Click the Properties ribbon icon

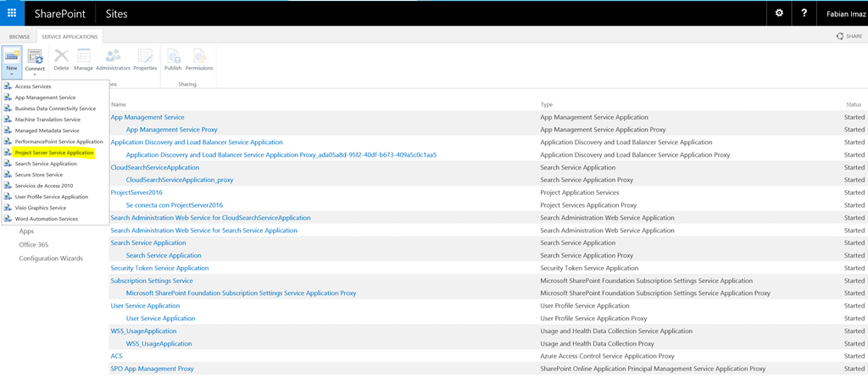145,55
